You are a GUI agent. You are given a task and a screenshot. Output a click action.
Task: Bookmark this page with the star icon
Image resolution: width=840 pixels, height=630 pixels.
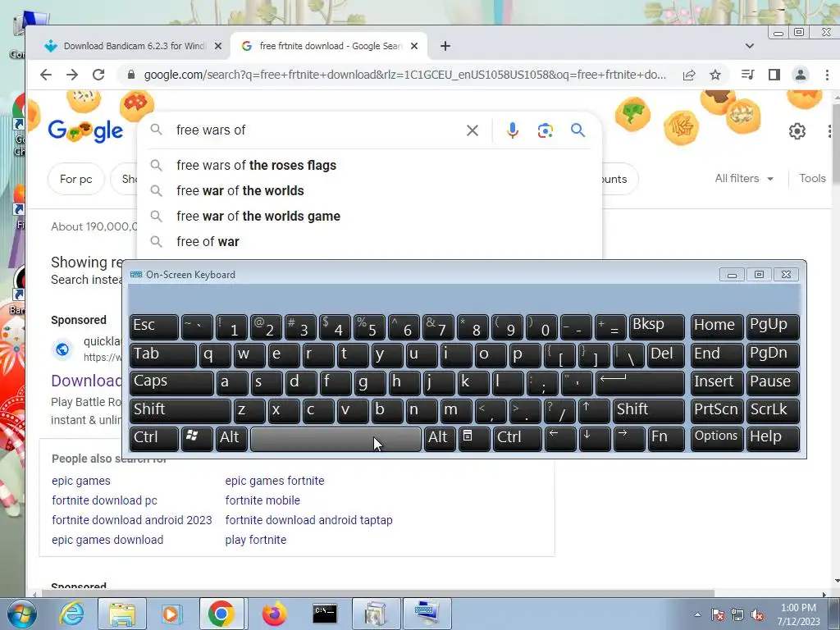pos(715,75)
